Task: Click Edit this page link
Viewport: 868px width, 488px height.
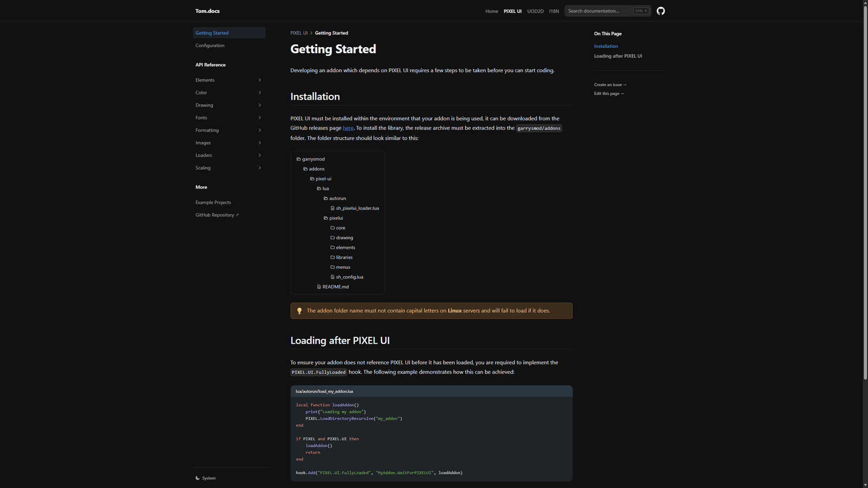Action: pos(609,94)
